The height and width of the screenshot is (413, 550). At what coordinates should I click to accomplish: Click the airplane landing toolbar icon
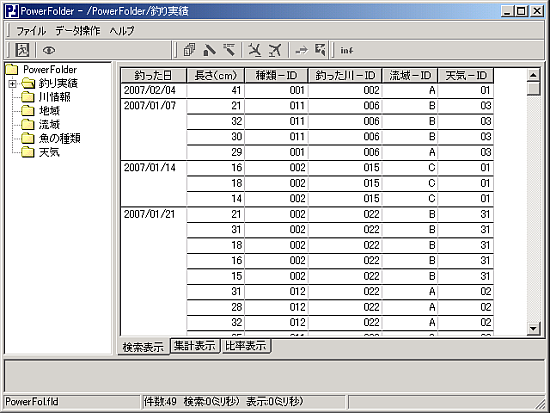(255, 50)
